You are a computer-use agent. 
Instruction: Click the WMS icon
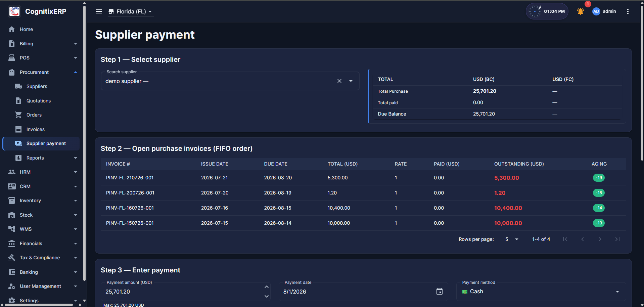tap(12, 229)
